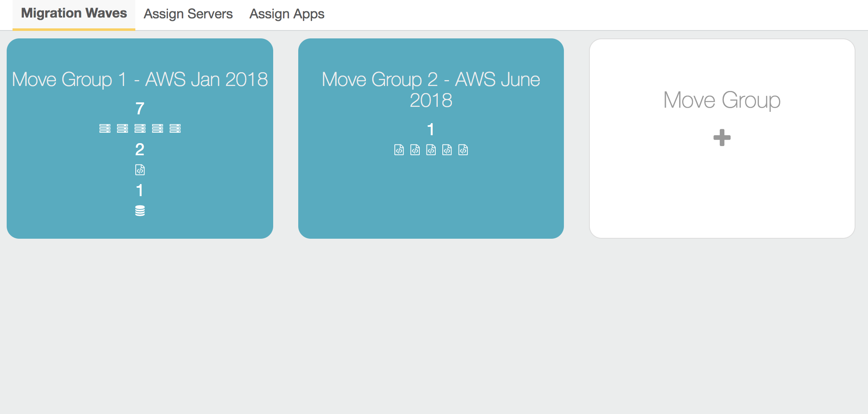Click the fourth app icon in Move Group 2
Image resolution: width=868 pixels, height=414 pixels.
coord(447,150)
